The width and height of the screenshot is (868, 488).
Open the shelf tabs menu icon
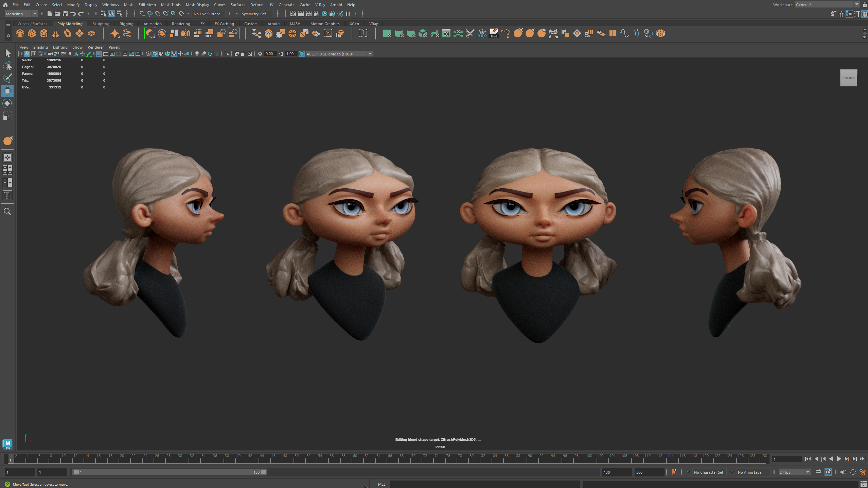[8, 24]
